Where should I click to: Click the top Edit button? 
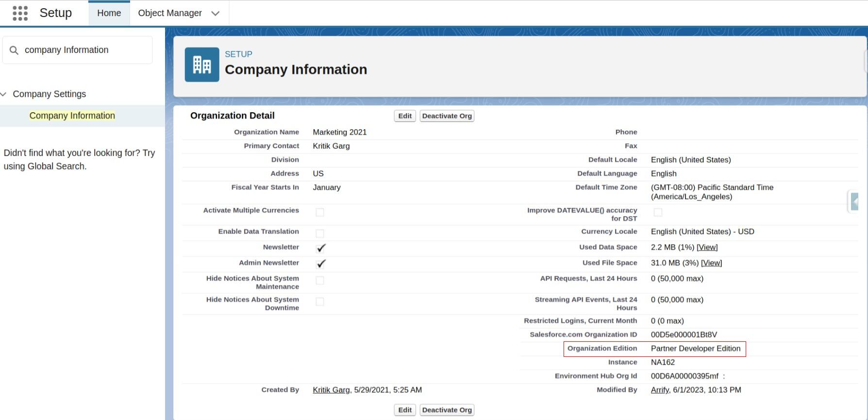click(405, 116)
